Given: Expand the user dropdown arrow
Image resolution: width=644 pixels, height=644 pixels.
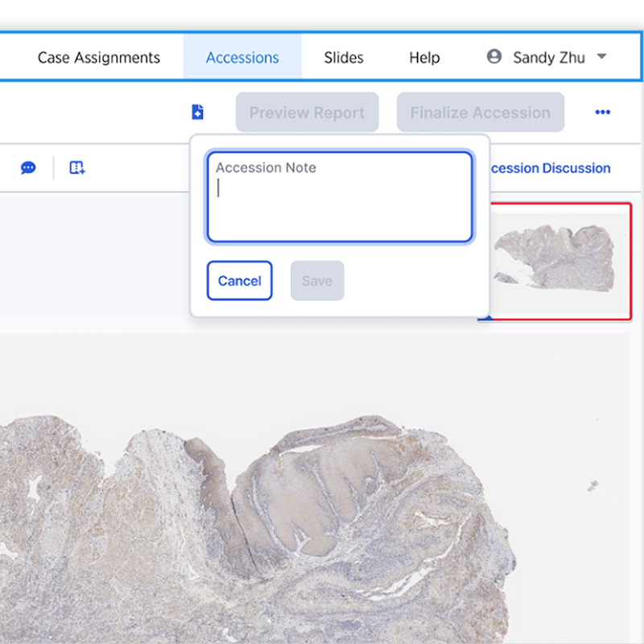Looking at the screenshot, I should click(x=601, y=56).
